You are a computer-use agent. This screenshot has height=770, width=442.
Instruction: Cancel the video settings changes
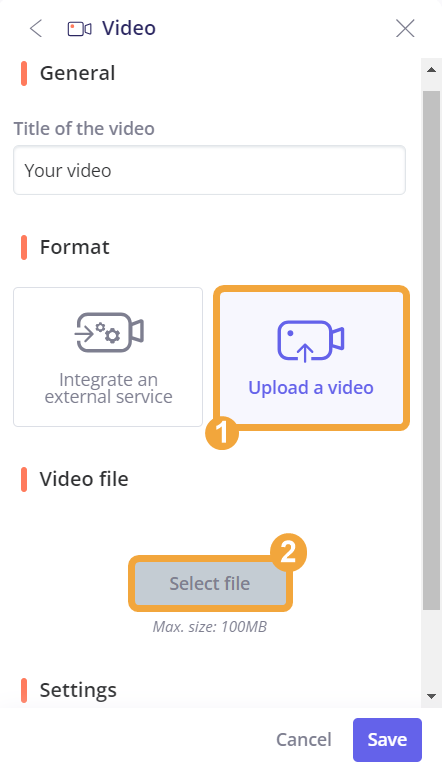point(304,740)
